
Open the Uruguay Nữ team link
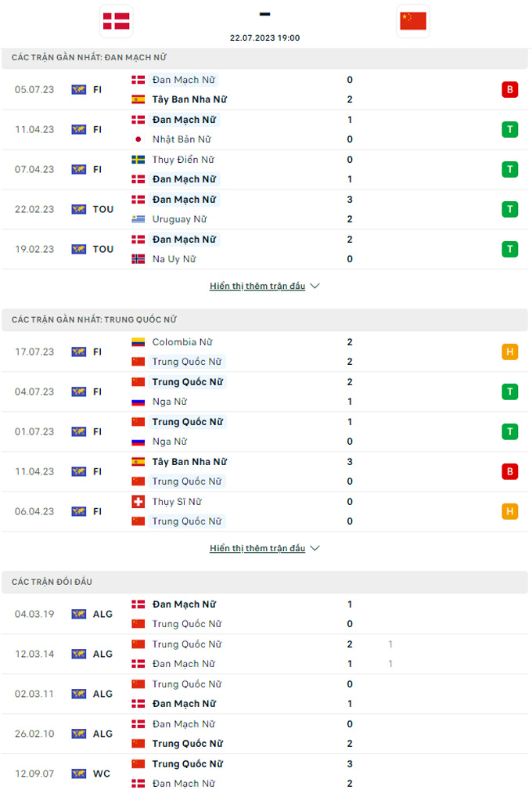(179, 219)
